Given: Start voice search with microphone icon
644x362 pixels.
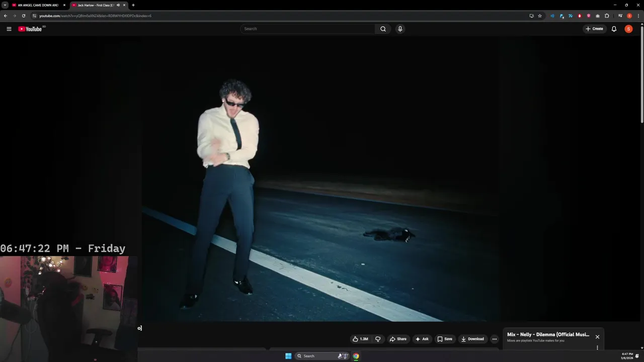Looking at the screenshot, I should (x=400, y=29).
